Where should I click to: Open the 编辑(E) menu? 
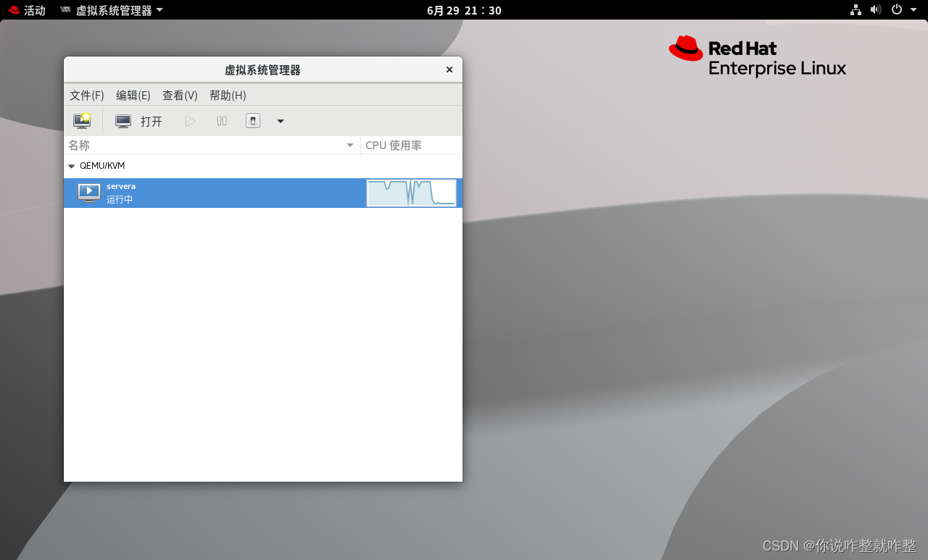coord(133,95)
